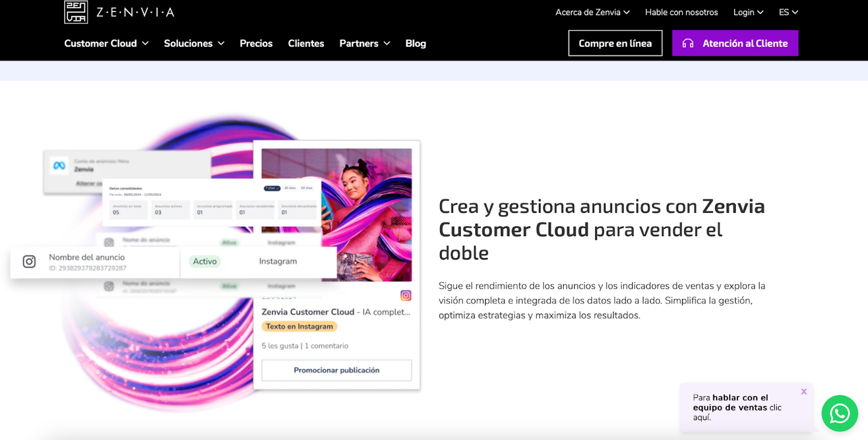868x440 pixels.
Task: Click the Zenvia logo icon
Action: (76, 12)
